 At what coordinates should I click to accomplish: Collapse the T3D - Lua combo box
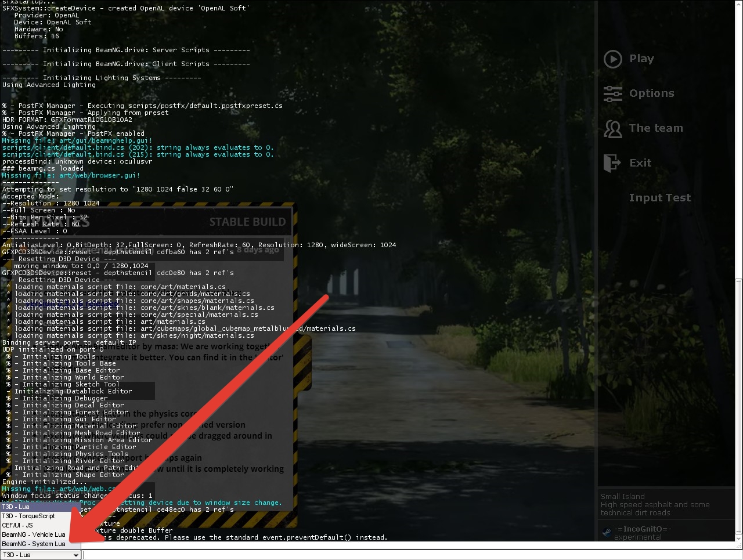click(x=41, y=555)
